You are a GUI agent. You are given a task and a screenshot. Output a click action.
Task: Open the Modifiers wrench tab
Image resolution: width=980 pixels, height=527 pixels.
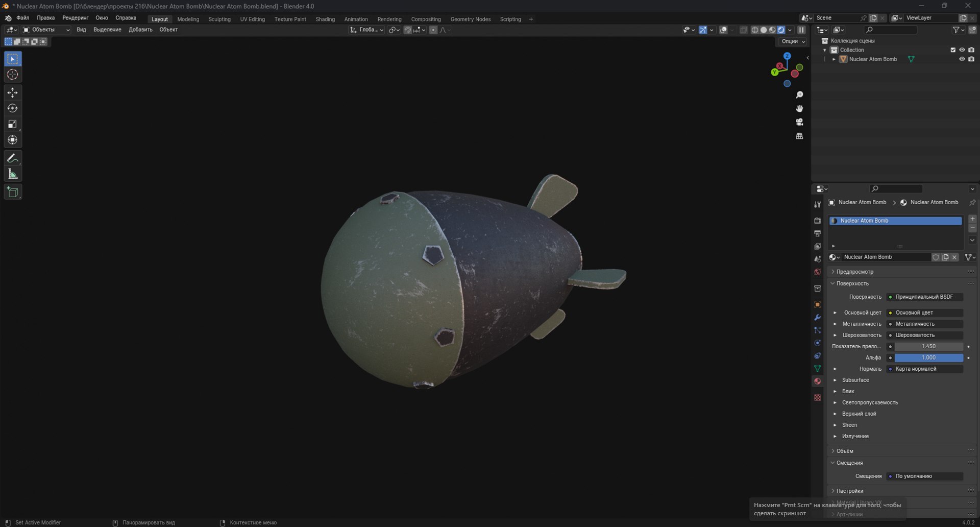(x=817, y=317)
